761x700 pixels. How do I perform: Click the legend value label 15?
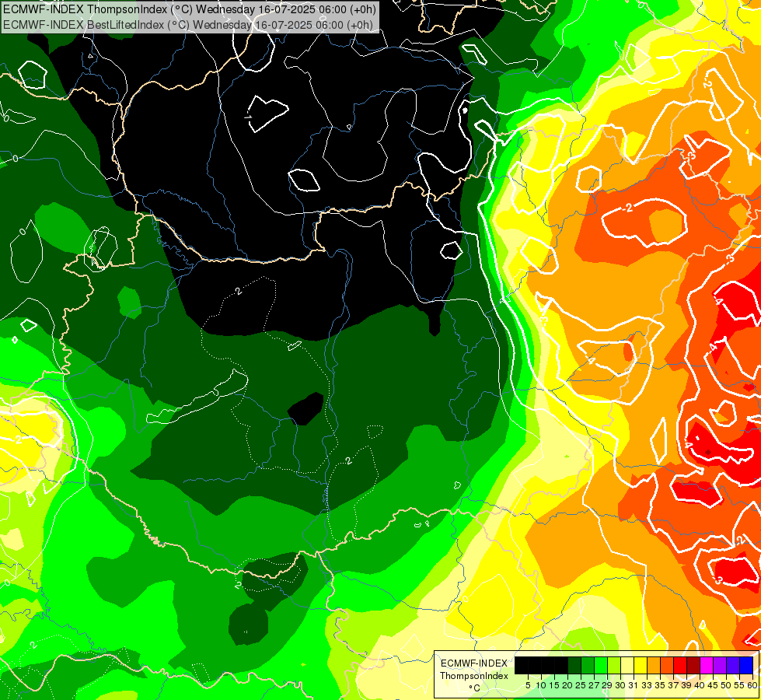click(x=554, y=685)
